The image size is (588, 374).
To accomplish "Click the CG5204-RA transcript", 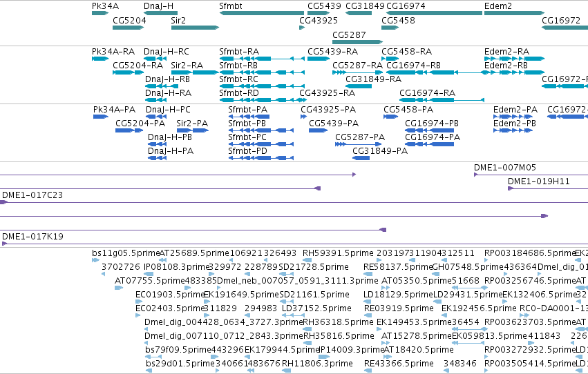I will point(129,72).
